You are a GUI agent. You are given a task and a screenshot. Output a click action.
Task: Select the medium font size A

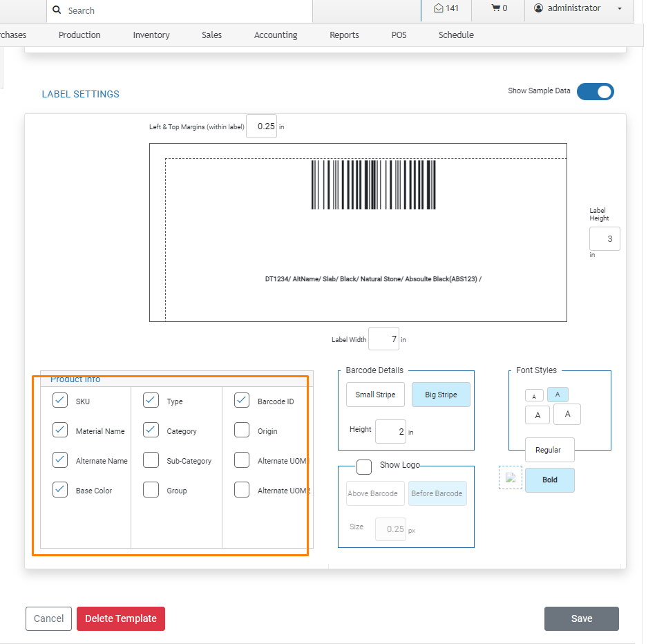[x=537, y=415]
